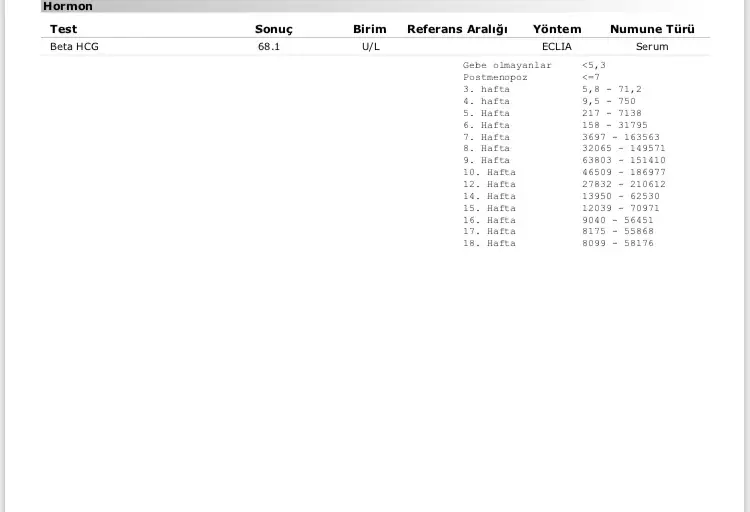This screenshot has height=512, width=750.
Task: Click the Referans Aralığı column header
Action: 457,29
